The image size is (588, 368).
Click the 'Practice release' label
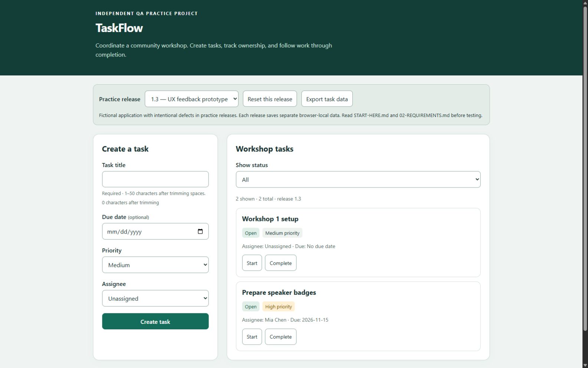coord(119,99)
